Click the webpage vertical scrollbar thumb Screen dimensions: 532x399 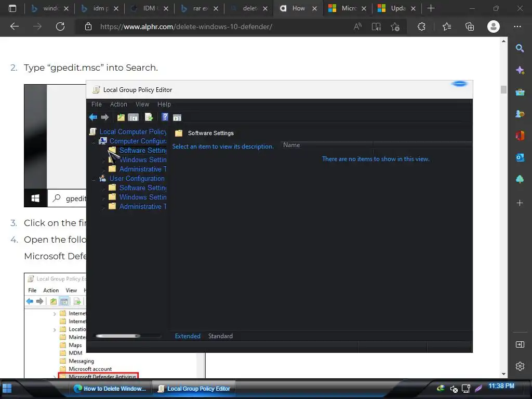point(503,89)
